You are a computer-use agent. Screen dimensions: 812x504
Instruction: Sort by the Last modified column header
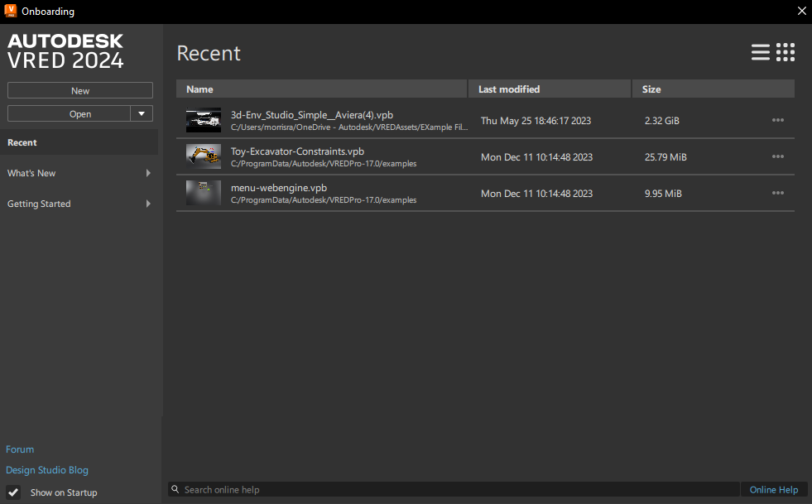(x=550, y=89)
